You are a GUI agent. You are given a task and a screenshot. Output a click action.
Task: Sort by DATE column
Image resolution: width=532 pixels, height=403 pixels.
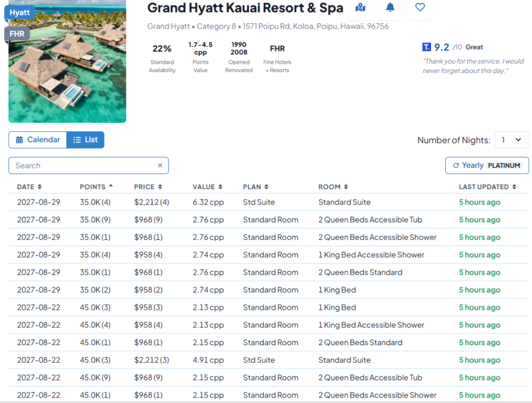point(29,187)
